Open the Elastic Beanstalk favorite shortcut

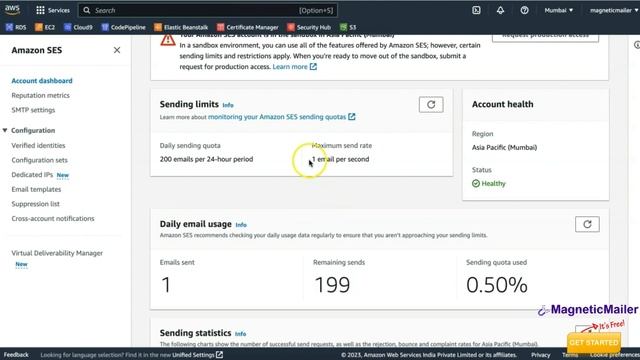(x=181, y=27)
